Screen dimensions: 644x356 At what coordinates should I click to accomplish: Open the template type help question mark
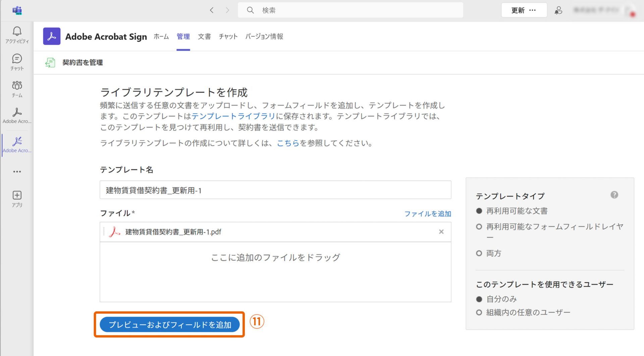[x=614, y=195]
